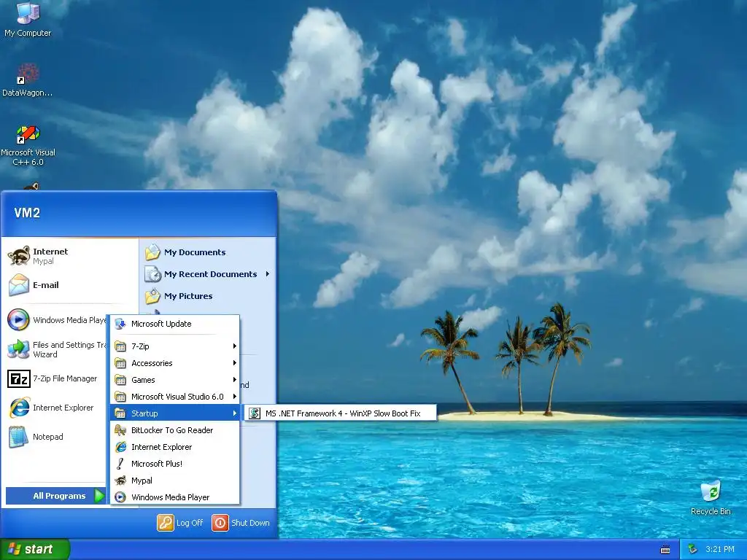
Task: Click the green All Programs arrow
Action: tap(99, 496)
